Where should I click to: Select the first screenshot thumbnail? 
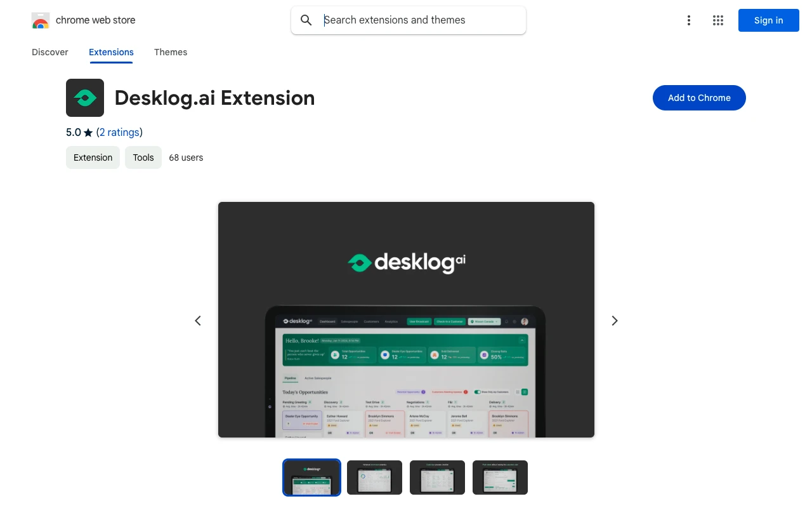tap(311, 477)
